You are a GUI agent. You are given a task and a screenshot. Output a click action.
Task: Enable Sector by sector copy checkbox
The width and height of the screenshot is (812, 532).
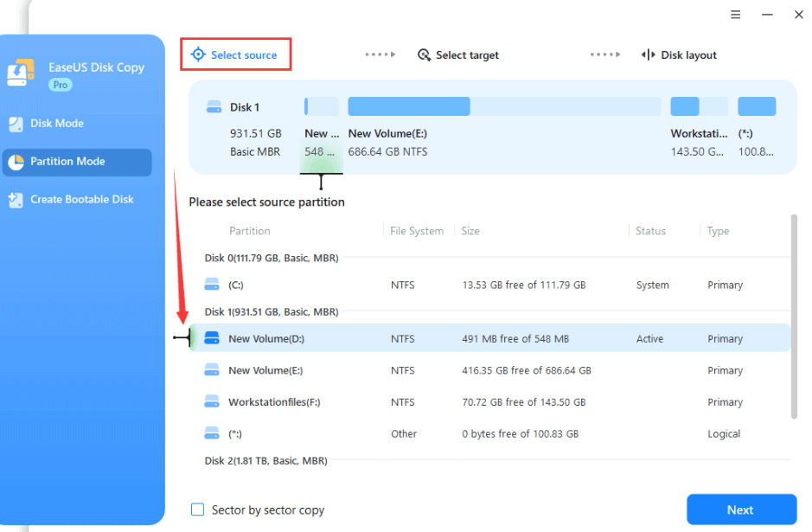[197, 510]
